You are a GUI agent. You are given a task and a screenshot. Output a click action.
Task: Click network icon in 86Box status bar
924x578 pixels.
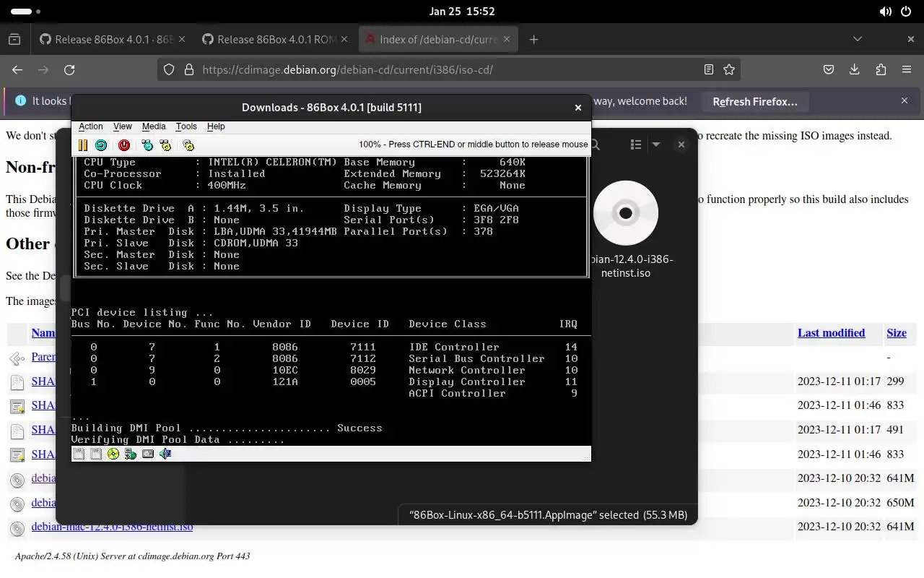coord(131,454)
